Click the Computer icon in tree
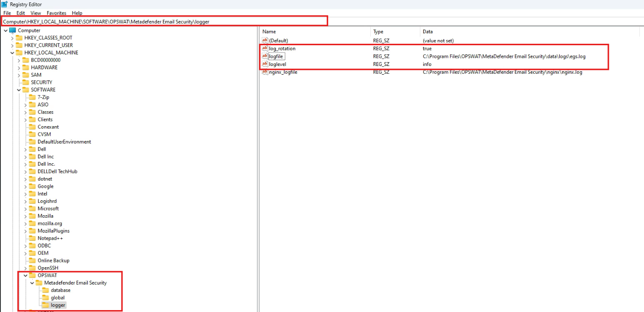 (x=13, y=30)
